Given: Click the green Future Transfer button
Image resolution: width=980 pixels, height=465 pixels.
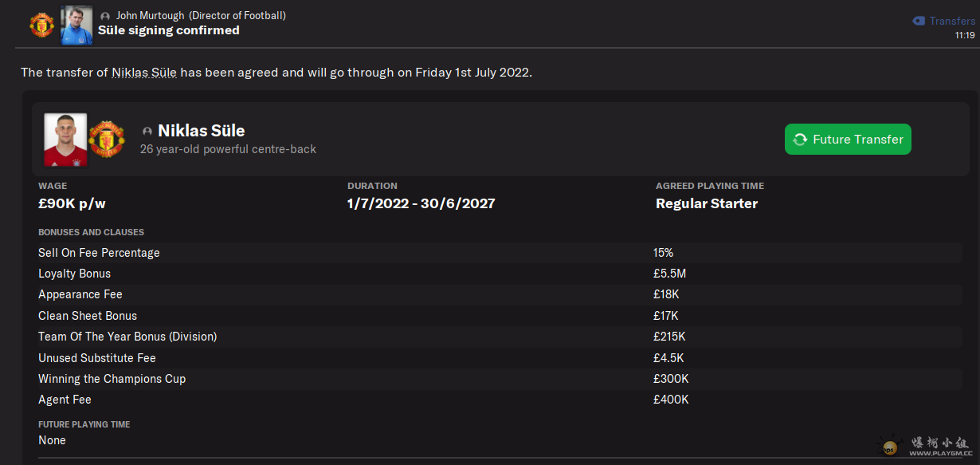Looking at the screenshot, I should pyautogui.click(x=848, y=139).
